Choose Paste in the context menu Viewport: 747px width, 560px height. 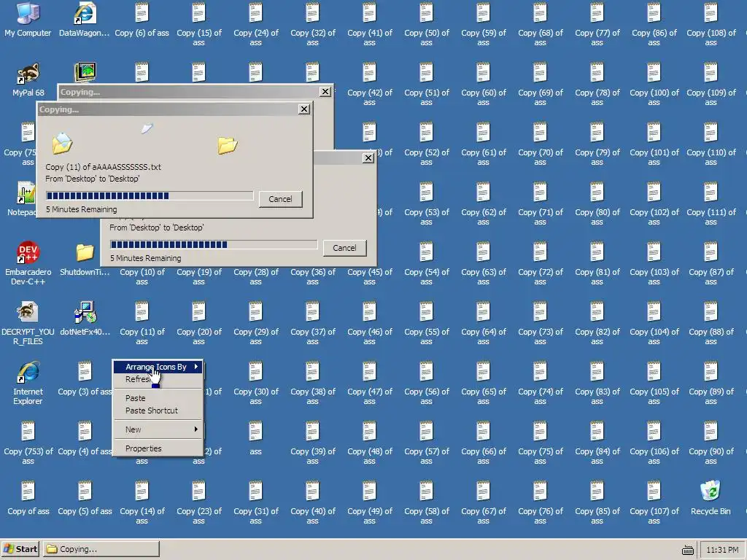[x=158, y=398]
